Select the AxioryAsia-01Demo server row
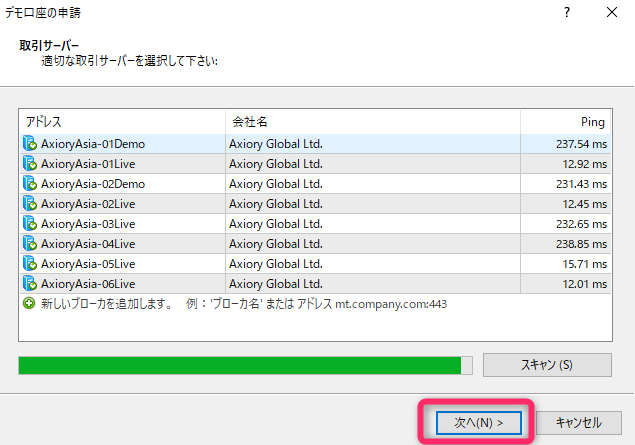The width and height of the screenshot is (635, 445). 315,144
